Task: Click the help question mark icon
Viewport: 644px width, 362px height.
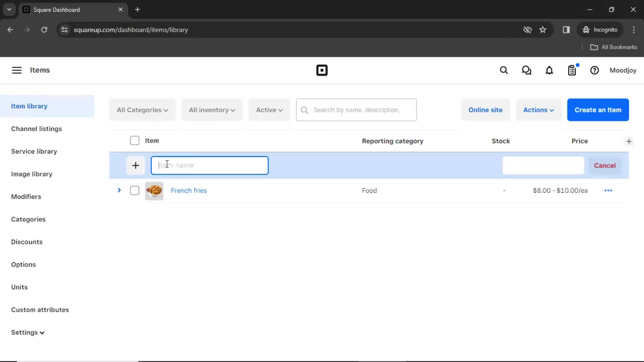Action: point(594,70)
